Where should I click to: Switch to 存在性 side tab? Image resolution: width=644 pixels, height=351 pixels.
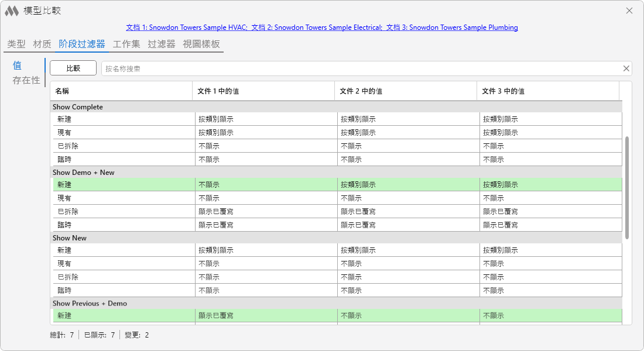[26, 80]
